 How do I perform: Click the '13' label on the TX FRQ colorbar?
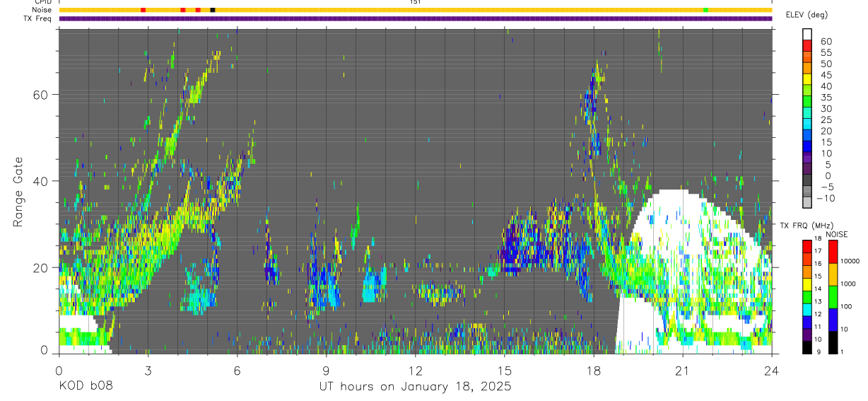[818, 301]
